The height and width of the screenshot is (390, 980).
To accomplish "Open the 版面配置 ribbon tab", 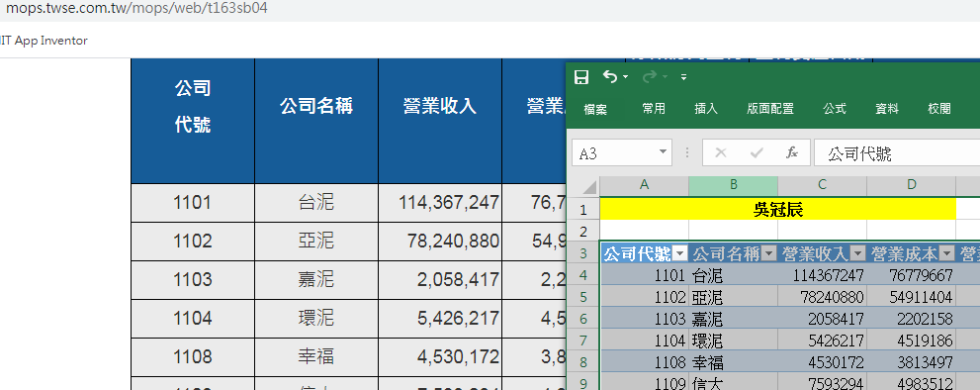I will pos(770,108).
